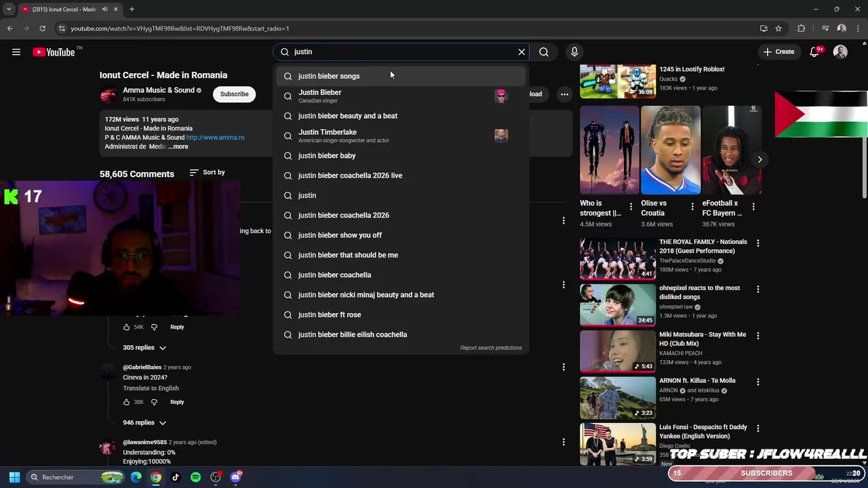Open a new browser tab
The image size is (868, 488).
pos(132,9)
